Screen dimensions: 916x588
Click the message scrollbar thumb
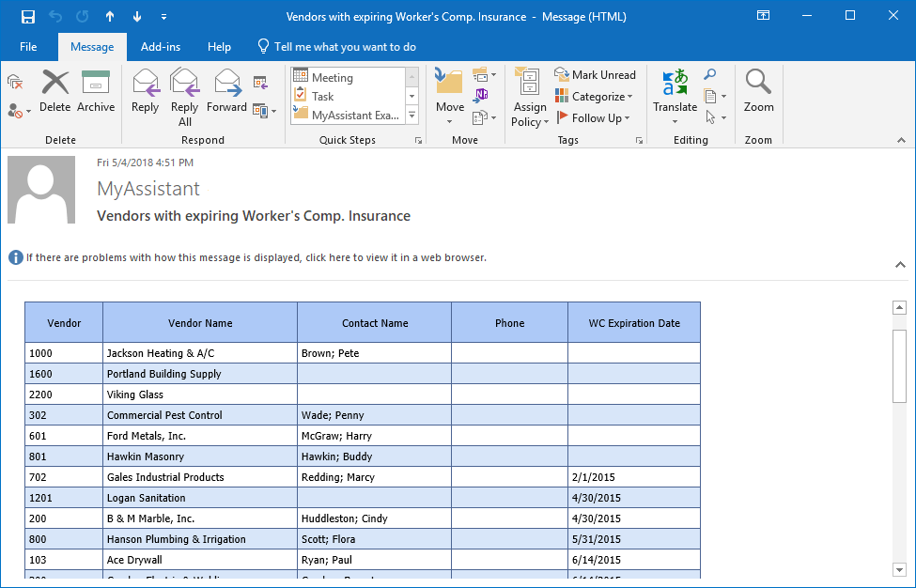click(x=900, y=366)
